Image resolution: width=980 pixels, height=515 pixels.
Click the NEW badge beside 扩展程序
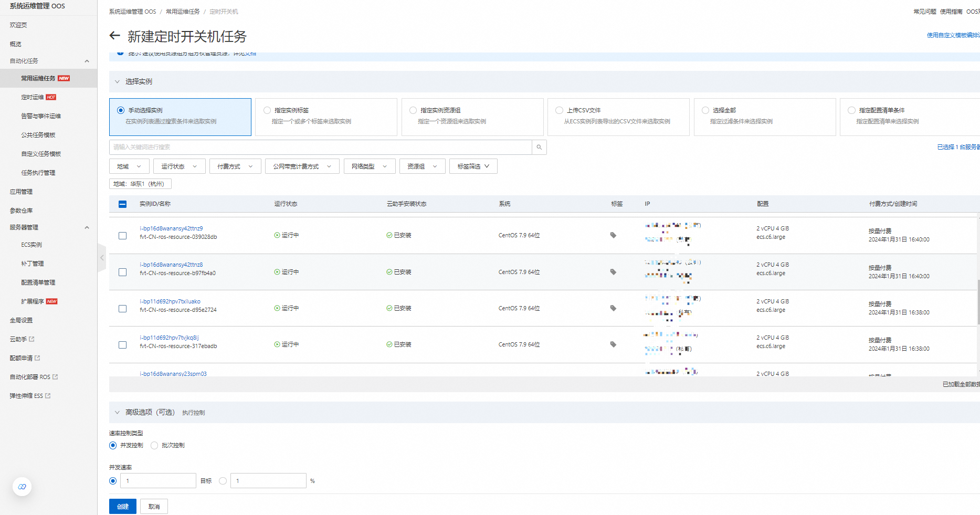(x=52, y=301)
